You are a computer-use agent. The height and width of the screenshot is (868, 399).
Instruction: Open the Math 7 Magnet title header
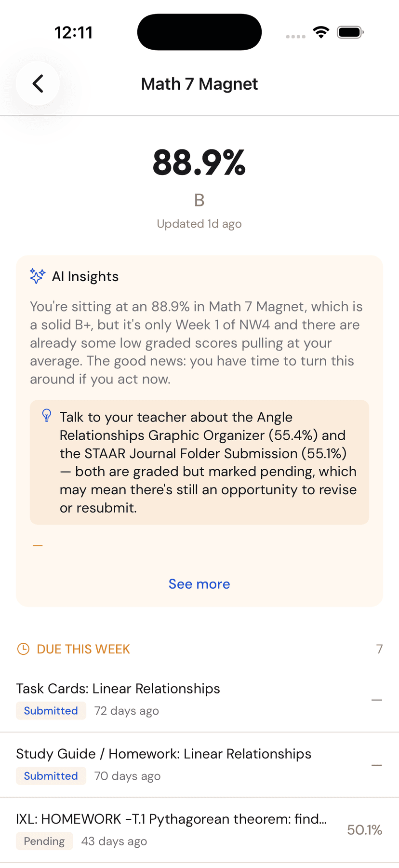pos(199,83)
